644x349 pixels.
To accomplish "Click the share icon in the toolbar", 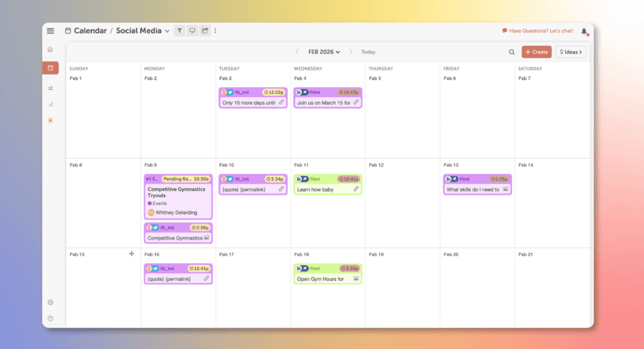I will point(205,30).
